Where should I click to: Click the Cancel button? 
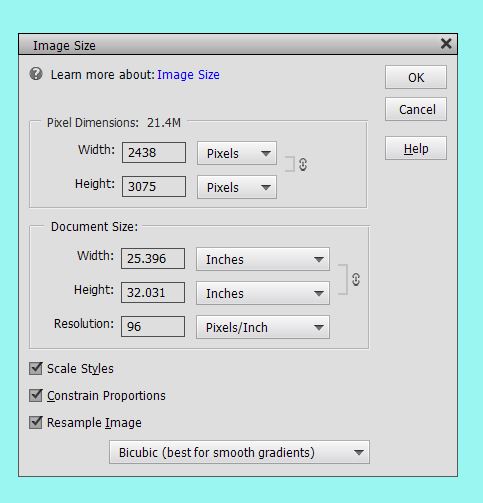point(416,109)
